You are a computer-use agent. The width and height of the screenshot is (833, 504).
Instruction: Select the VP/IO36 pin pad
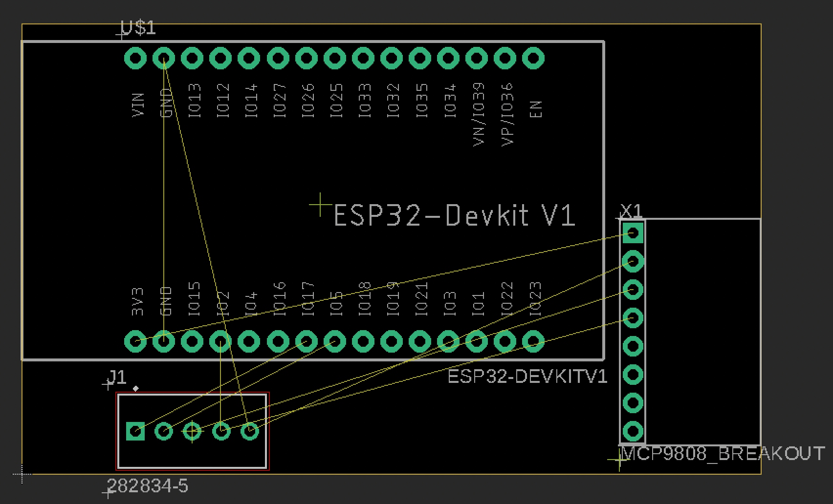(504, 59)
